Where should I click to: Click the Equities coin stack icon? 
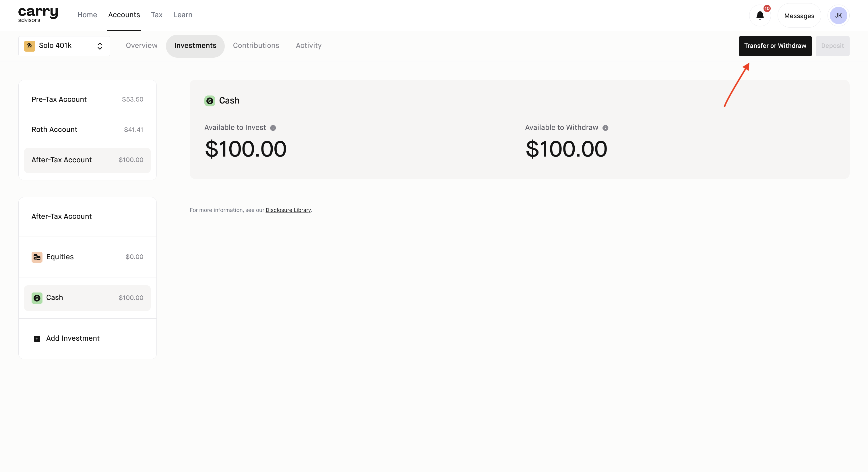coord(37,257)
